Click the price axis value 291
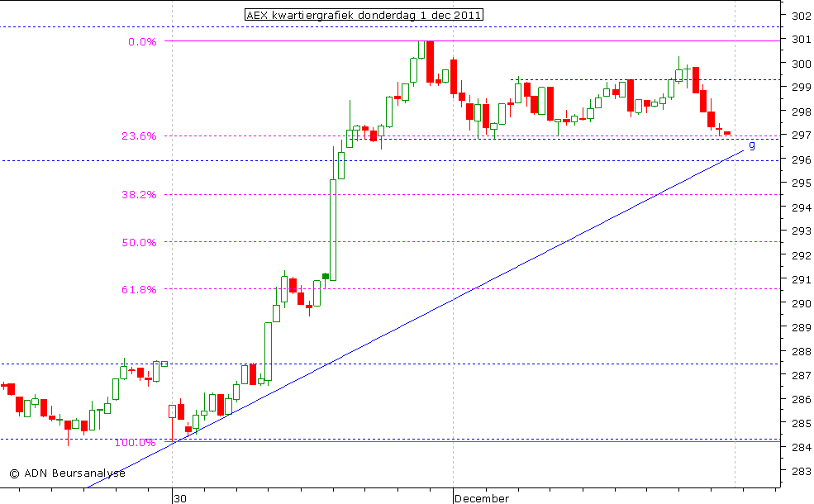 tap(802, 280)
